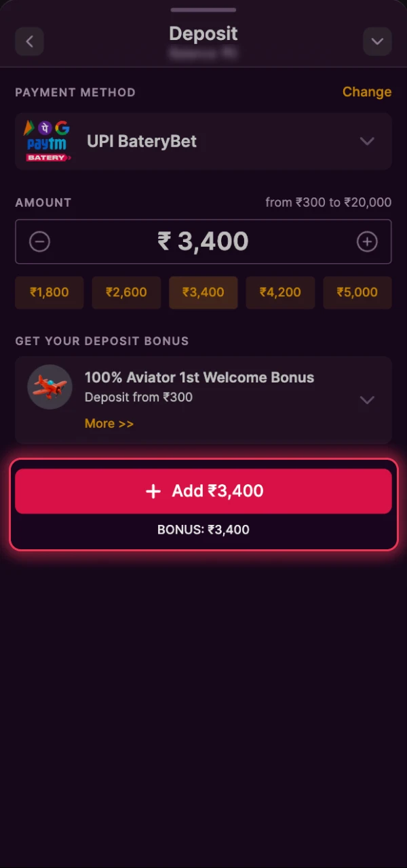Viewport: 407px width, 868px height.
Task: Tap the back arrow icon
Action: [x=29, y=41]
